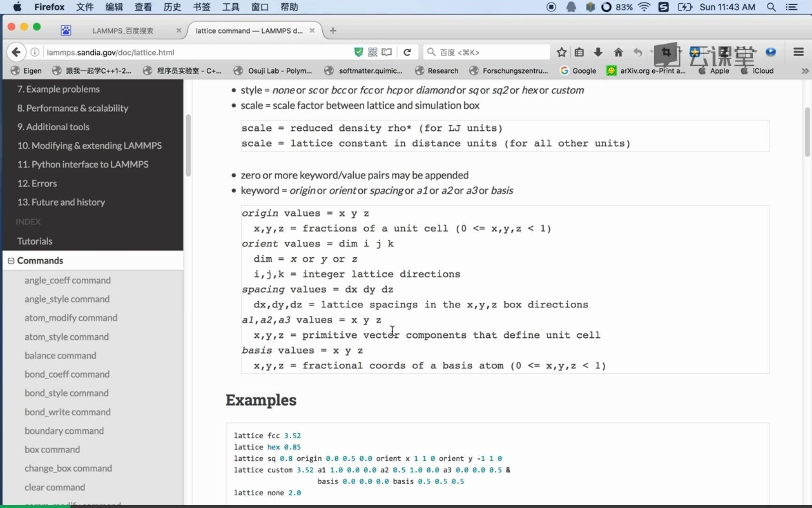812x508 pixels.
Task: Open clear command page
Action: point(55,487)
